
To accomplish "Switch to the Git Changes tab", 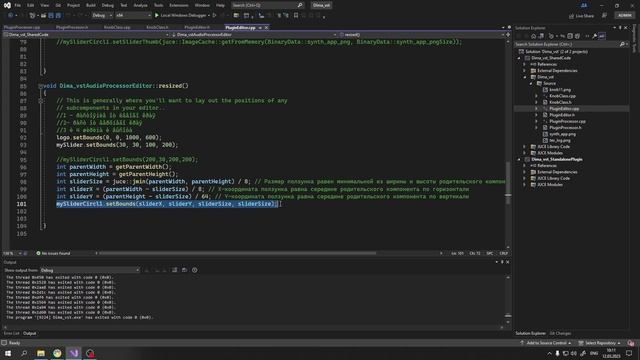I will [x=560, y=333].
